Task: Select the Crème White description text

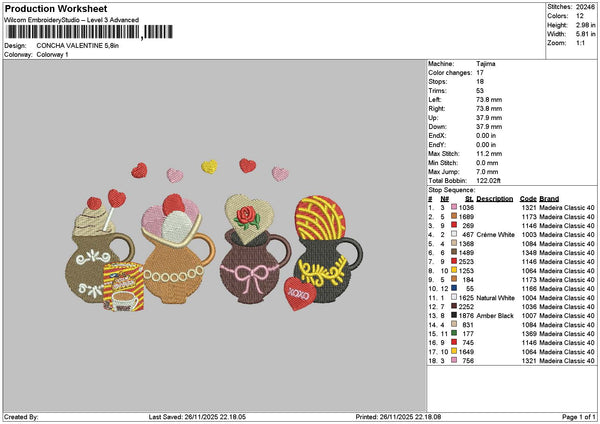Action: [496, 235]
